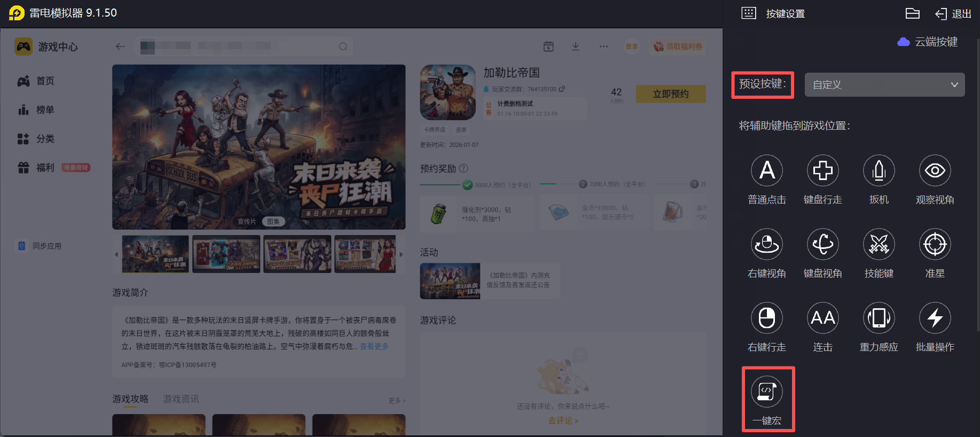The image size is (980, 437).
Task: Click 更多 link for game guides
Action: 397,401
